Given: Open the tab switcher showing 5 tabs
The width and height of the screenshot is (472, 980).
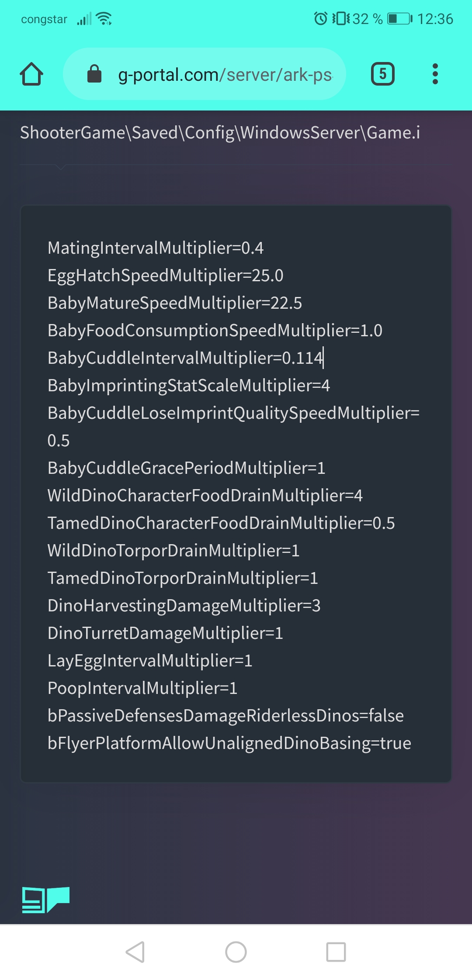Looking at the screenshot, I should pyautogui.click(x=382, y=74).
